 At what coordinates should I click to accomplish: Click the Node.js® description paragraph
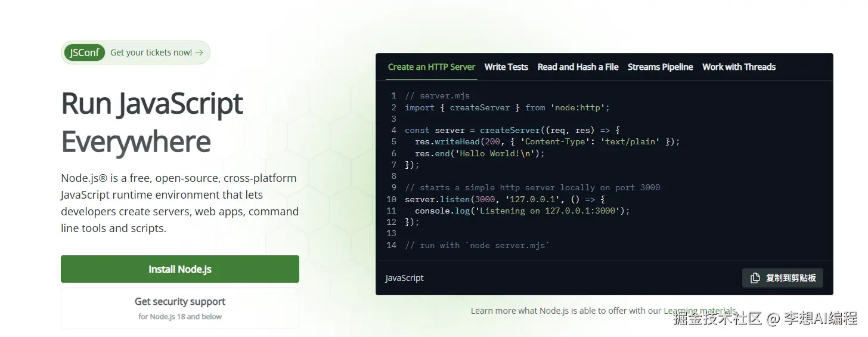click(x=180, y=203)
